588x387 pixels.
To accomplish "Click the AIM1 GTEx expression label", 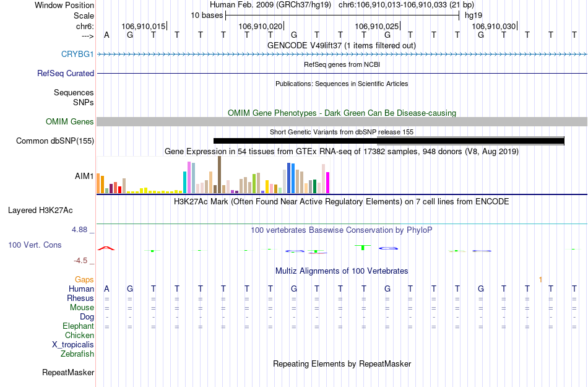I will [x=84, y=176].
